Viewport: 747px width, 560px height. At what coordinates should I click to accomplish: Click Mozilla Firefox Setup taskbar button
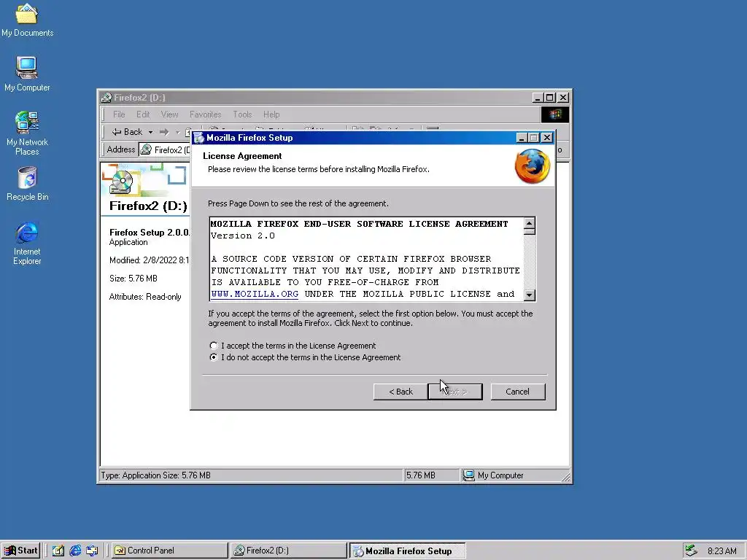tap(407, 551)
